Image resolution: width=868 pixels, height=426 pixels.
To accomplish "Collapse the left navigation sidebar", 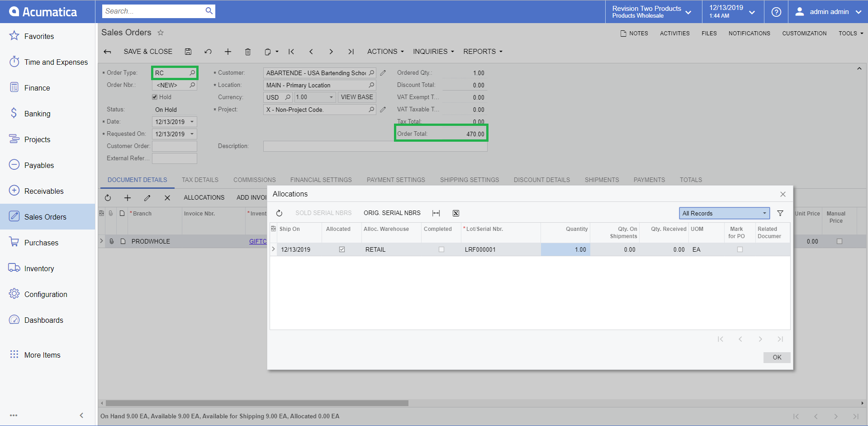I will point(81,415).
